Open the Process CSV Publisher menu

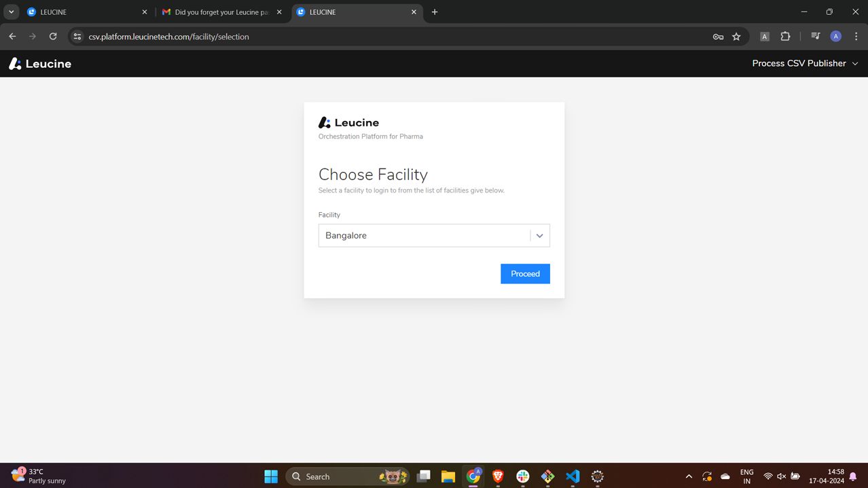[805, 63]
